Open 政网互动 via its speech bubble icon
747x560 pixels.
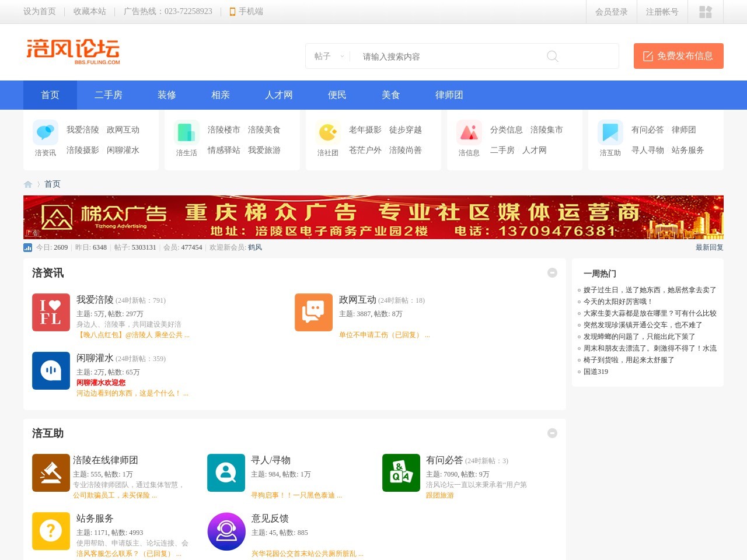[x=313, y=312]
